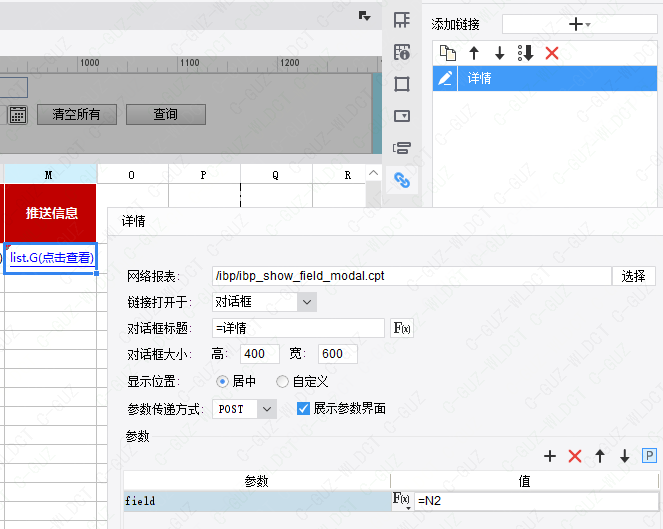This screenshot has height=529, width=663.
Task: Select the 自定义 position option
Action: click(x=283, y=381)
